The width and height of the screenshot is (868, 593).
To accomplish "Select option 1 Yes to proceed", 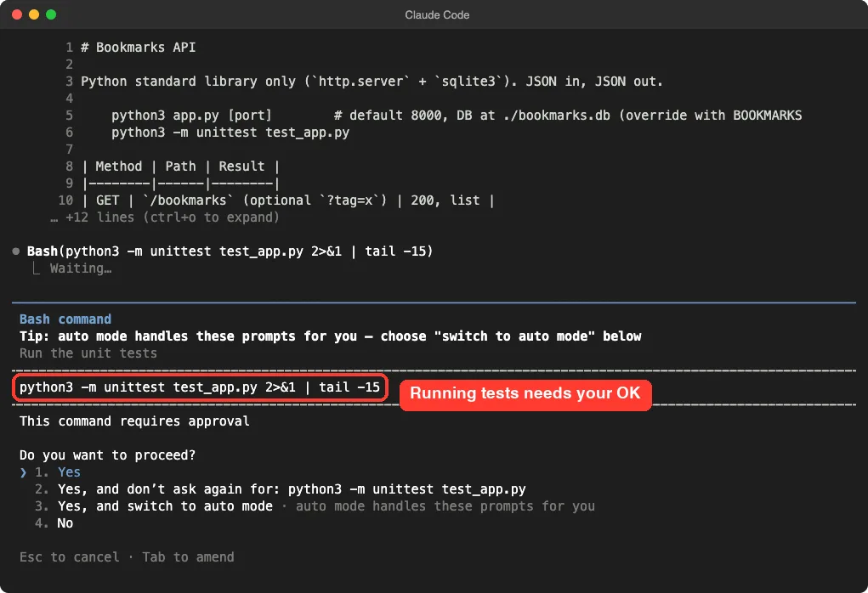I will [58, 472].
